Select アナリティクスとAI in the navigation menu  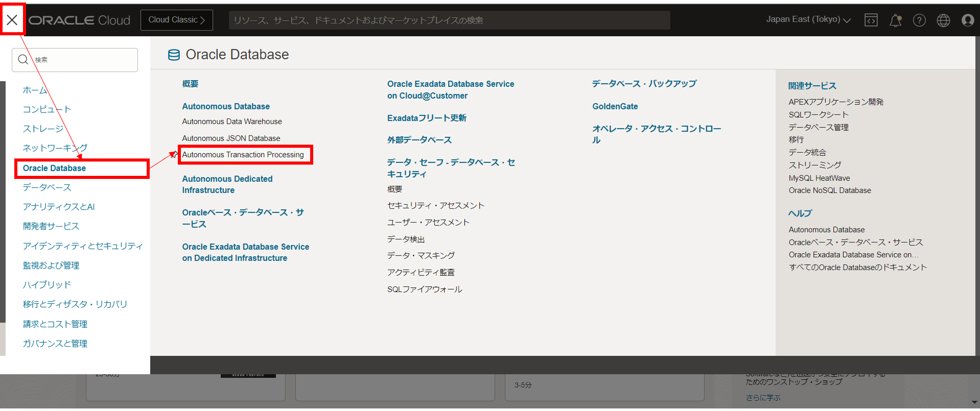pos(59,207)
